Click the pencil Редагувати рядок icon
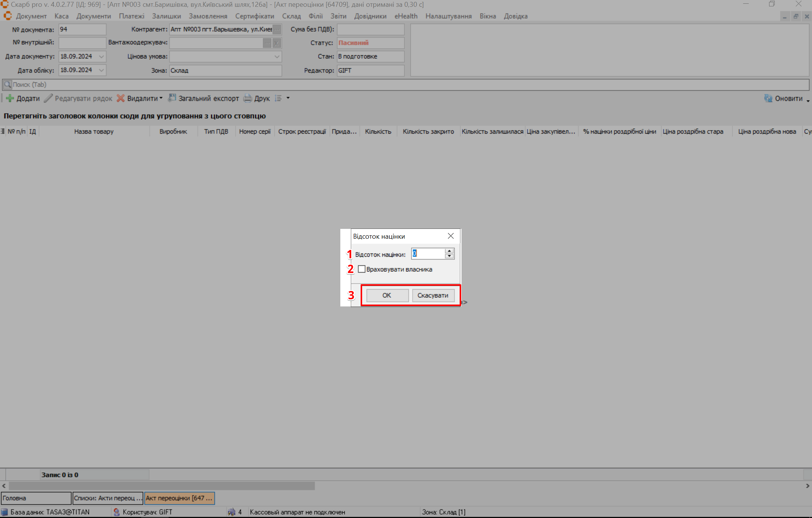Viewport: 812px width, 518px height. [48, 98]
